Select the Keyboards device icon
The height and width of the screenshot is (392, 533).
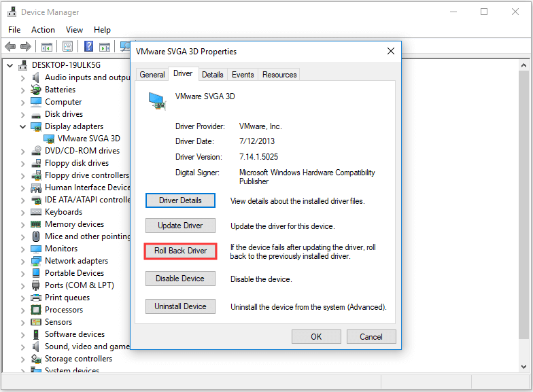click(36, 212)
